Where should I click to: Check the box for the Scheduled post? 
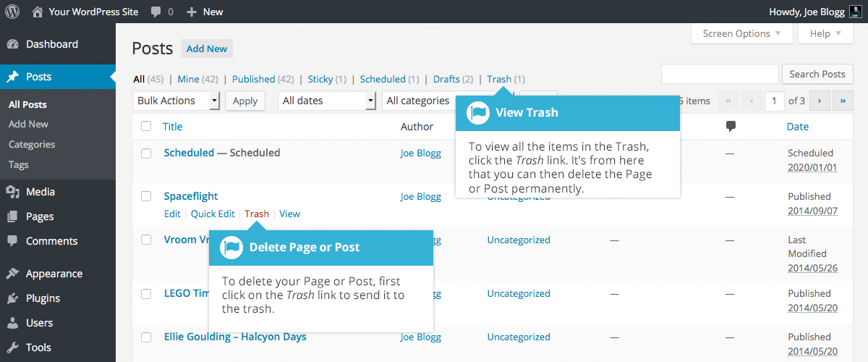click(x=146, y=153)
